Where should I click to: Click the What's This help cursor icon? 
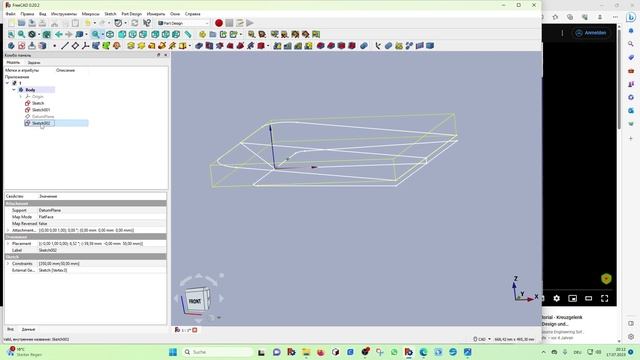tap(147, 23)
